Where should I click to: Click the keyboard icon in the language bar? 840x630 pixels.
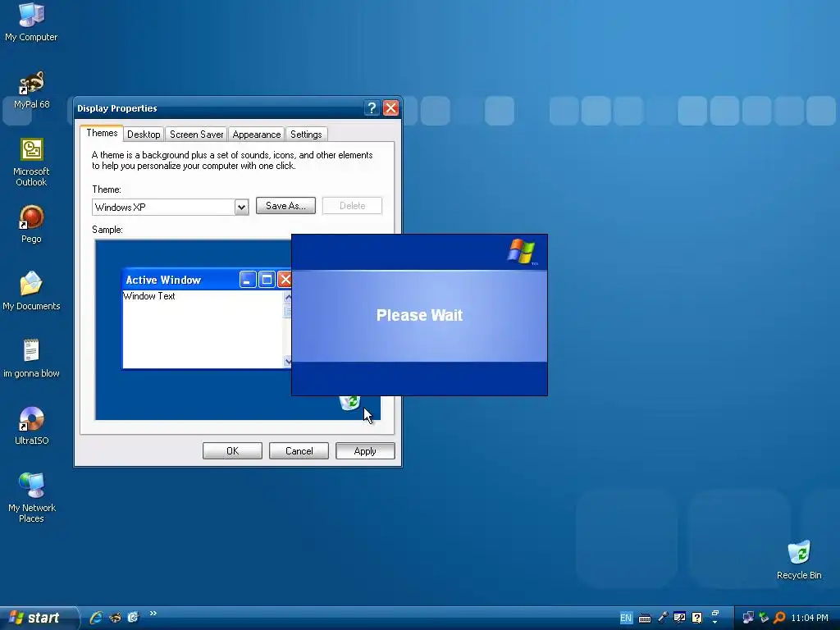(645, 619)
